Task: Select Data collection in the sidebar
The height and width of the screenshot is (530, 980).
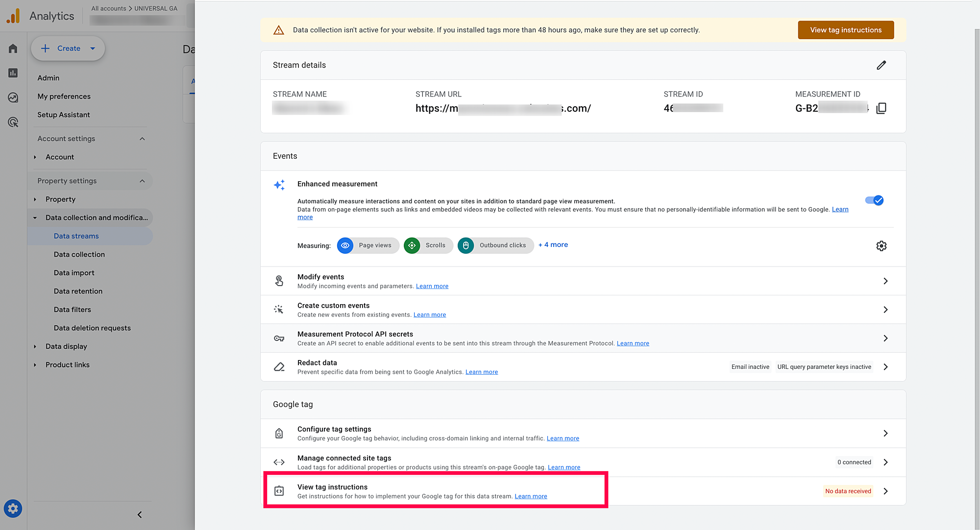Action: coord(79,254)
